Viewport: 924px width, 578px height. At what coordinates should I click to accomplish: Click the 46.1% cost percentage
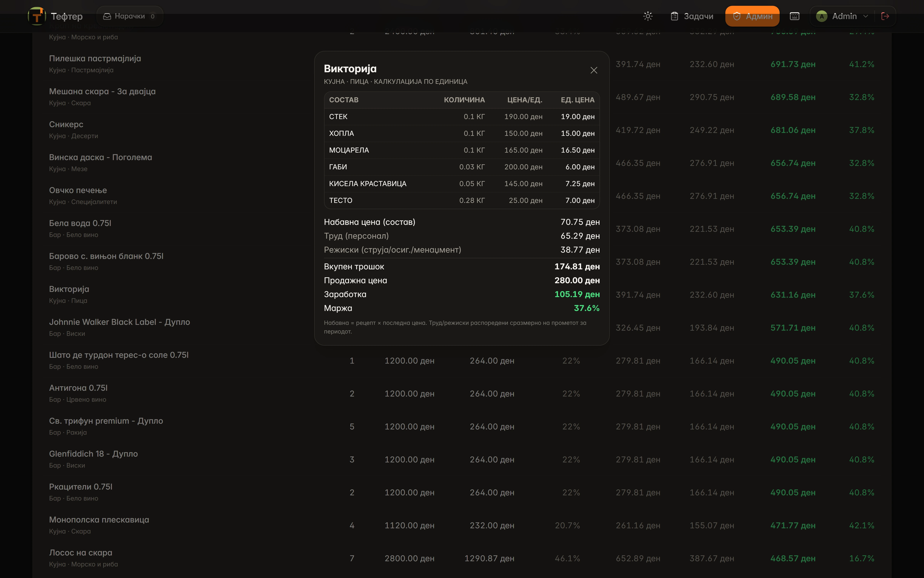tap(567, 559)
